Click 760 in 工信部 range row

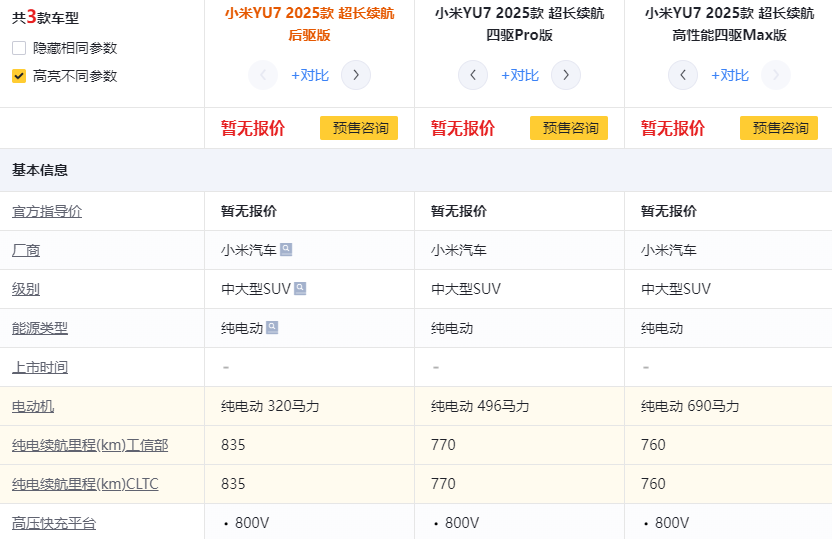pyautogui.click(x=653, y=445)
